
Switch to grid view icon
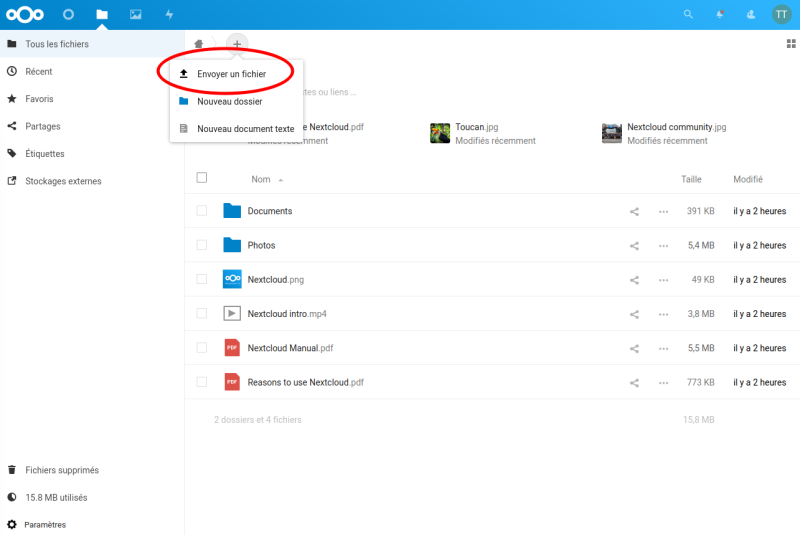click(x=791, y=44)
